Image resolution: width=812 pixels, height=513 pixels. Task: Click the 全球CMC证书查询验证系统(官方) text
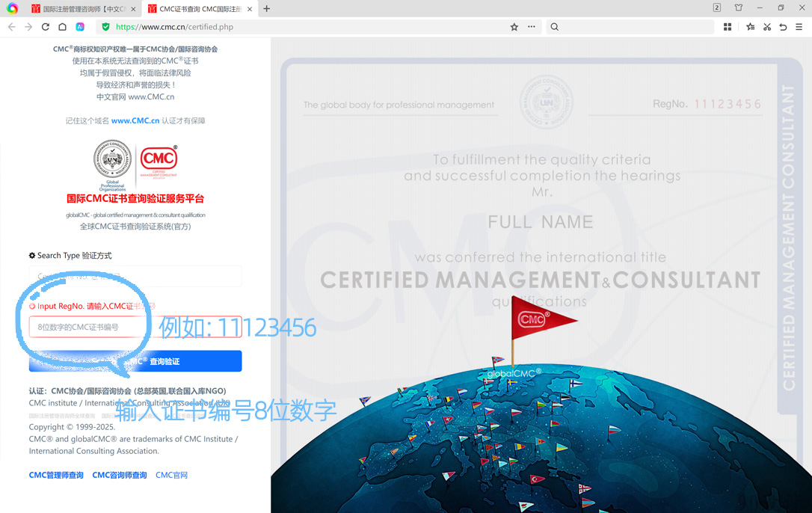(x=135, y=227)
